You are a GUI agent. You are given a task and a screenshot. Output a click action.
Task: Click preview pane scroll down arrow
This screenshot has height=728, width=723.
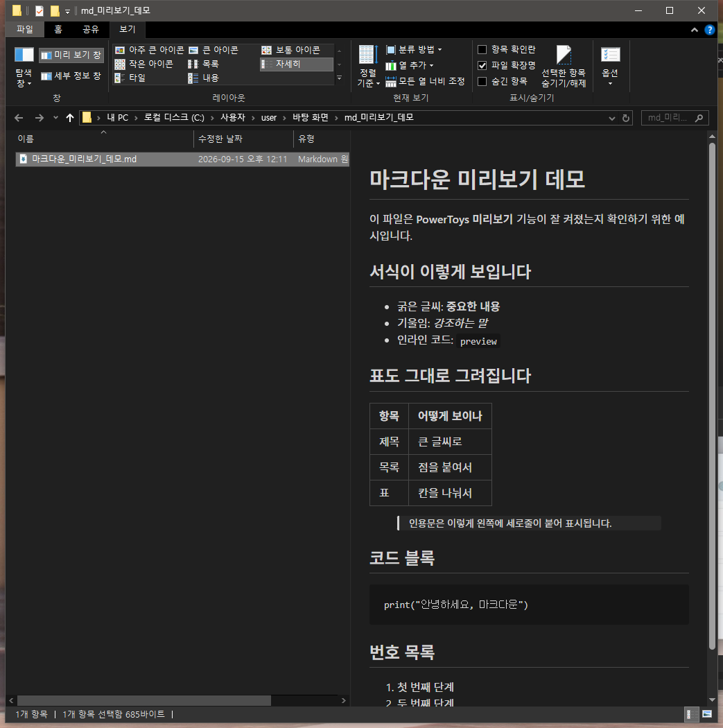point(712,700)
